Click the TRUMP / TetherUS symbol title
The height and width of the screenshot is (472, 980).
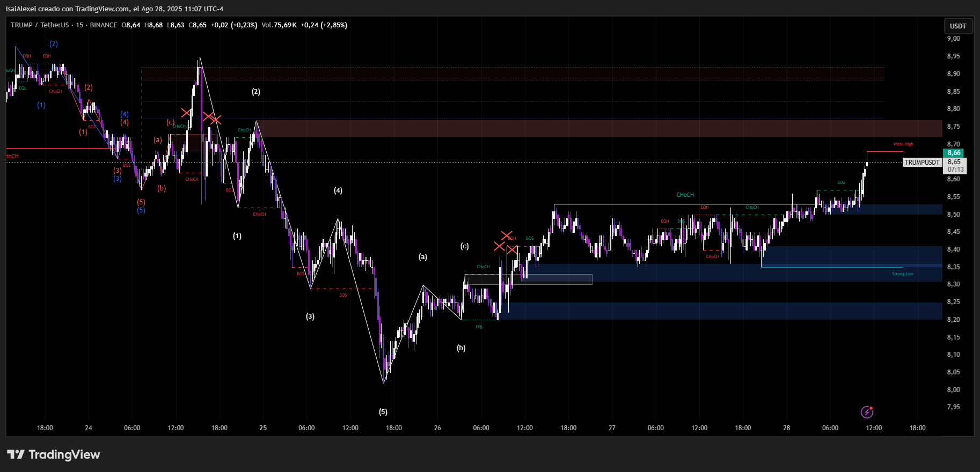click(40, 25)
